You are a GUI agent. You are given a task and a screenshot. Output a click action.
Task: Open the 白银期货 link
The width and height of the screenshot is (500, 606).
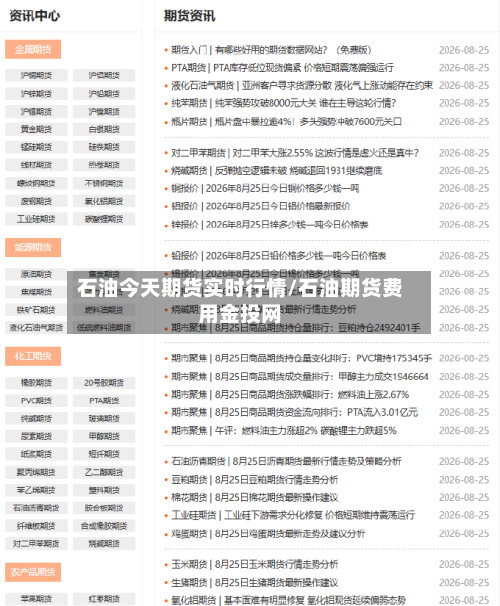pyautogui.click(x=104, y=129)
